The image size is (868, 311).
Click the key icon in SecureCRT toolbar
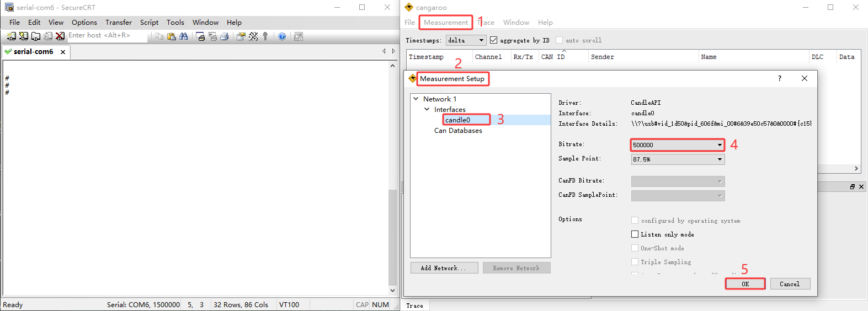click(265, 36)
